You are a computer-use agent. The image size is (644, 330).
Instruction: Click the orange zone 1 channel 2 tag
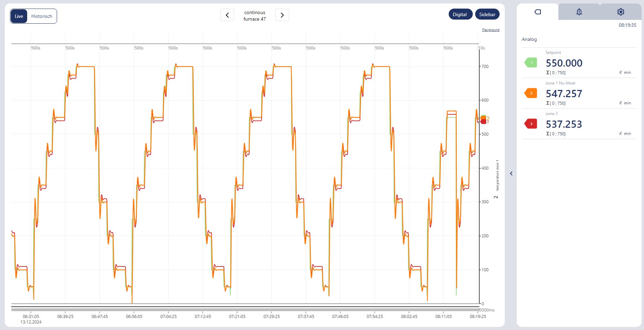click(531, 93)
